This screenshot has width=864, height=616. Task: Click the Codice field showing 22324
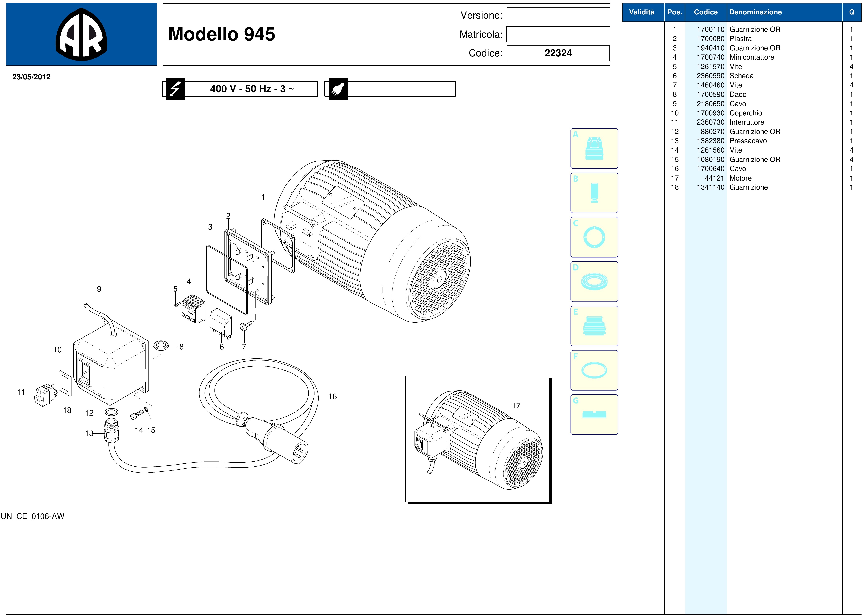(558, 53)
